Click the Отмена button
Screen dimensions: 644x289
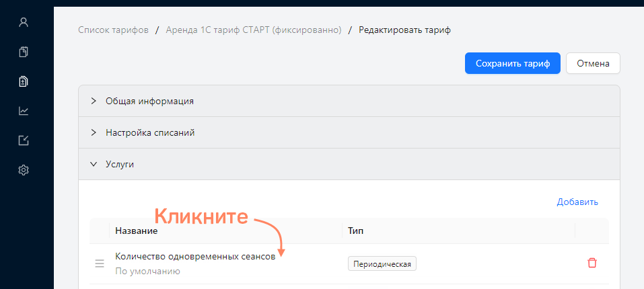593,64
